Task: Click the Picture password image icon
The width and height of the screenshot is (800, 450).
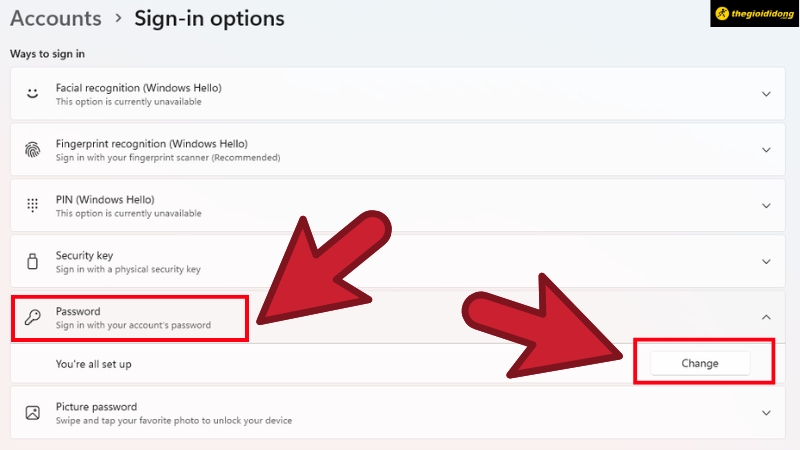Action: [32, 412]
